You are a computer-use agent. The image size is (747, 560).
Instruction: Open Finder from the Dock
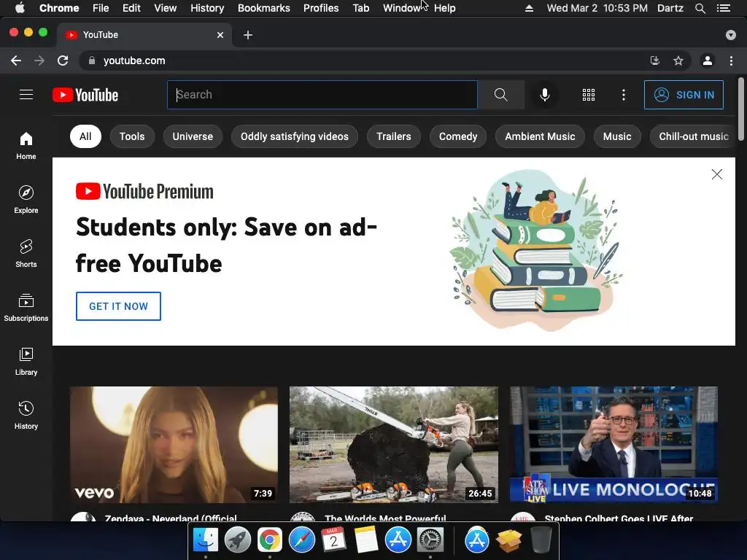[205, 540]
